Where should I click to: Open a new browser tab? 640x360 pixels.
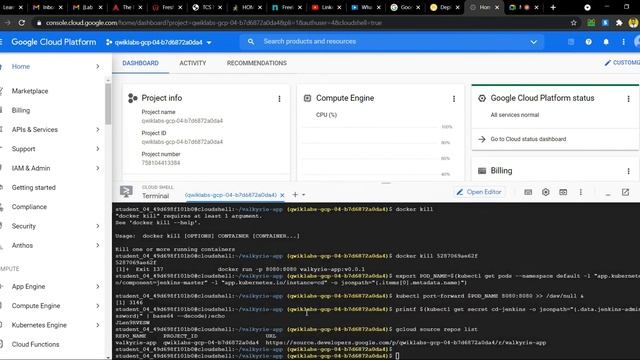pos(553,7)
